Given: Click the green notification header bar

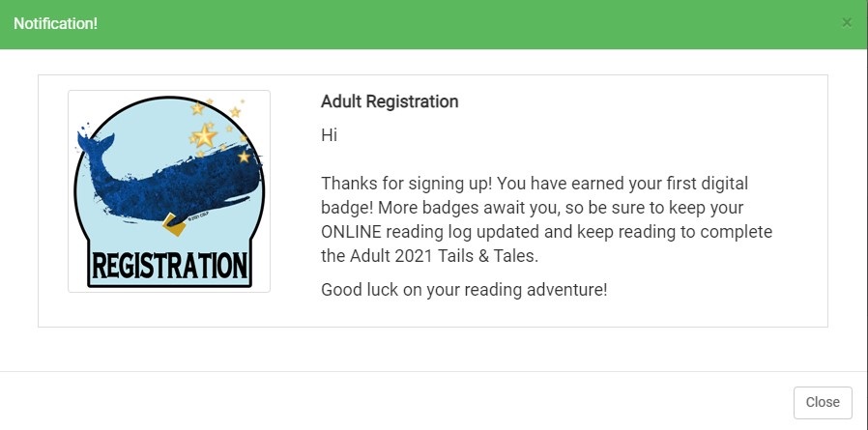Looking at the screenshot, I should [434, 24].
